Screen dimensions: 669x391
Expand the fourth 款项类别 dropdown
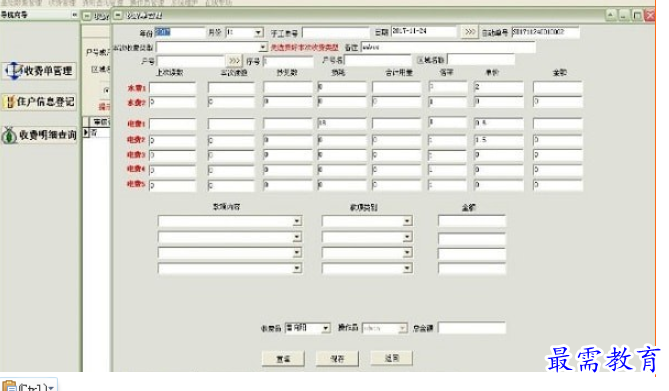pyautogui.click(x=407, y=268)
